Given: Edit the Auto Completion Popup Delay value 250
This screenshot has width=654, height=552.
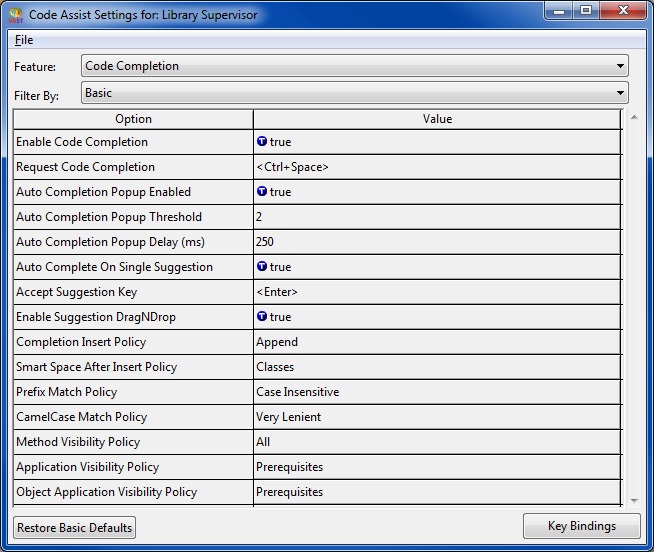Looking at the screenshot, I should tap(437, 242).
